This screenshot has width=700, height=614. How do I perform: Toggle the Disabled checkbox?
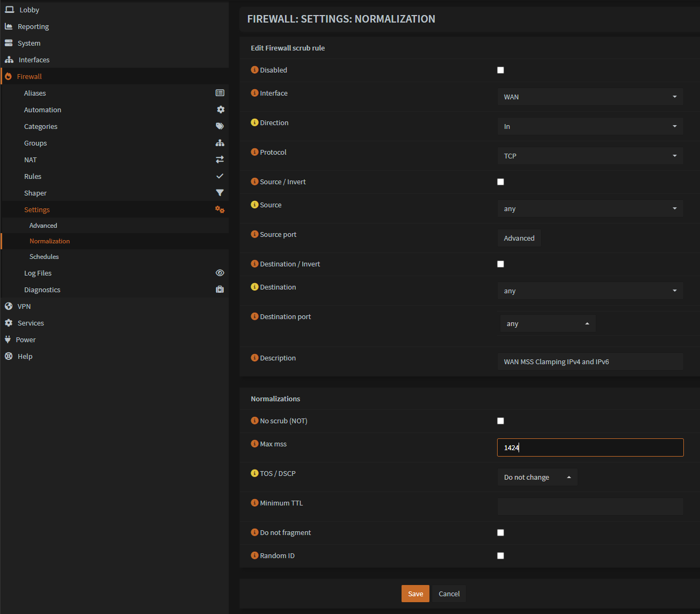tap(500, 70)
